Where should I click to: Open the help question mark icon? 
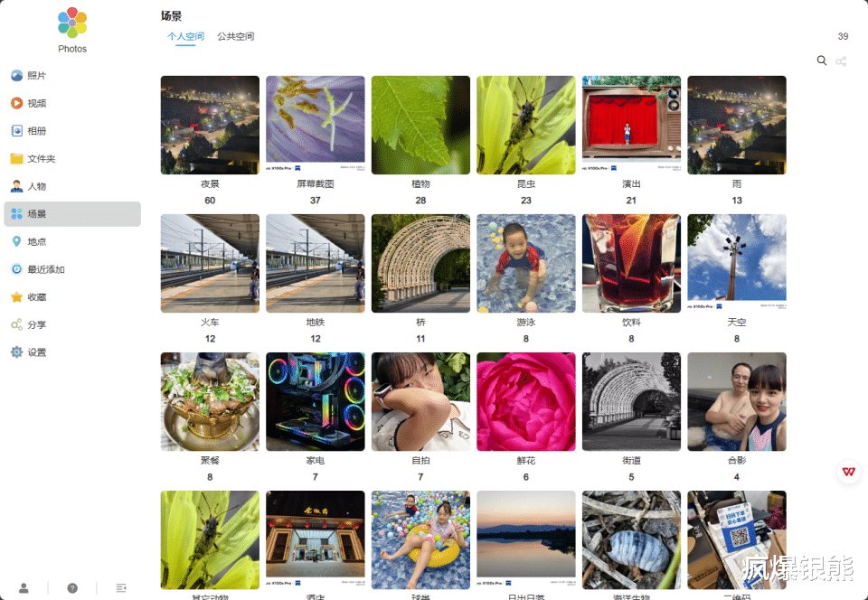(x=72, y=588)
